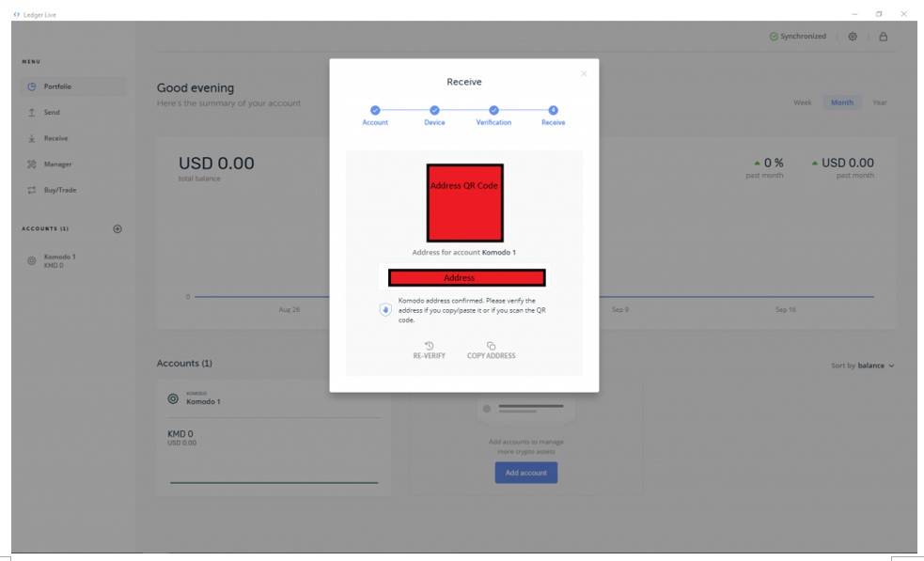Screen dimensions: 924x561
Task: Maximize the Ledger Live window
Action: [x=879, y=14]
